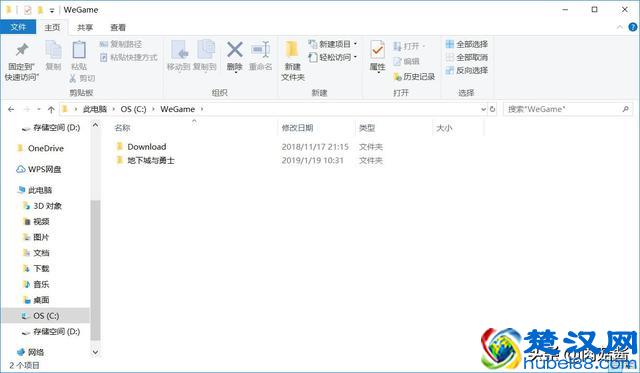Click History (历史记录) in the ribbon
The height and width of the screenshot is (373, 640).
(x=414, y=76)
